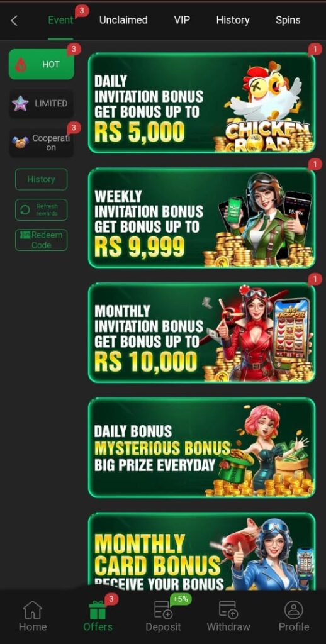Image resolution: width=326 pixels, height=644 pixels.
Task: Open Daily Invitation Bonus banner
Action: point(202,103)
